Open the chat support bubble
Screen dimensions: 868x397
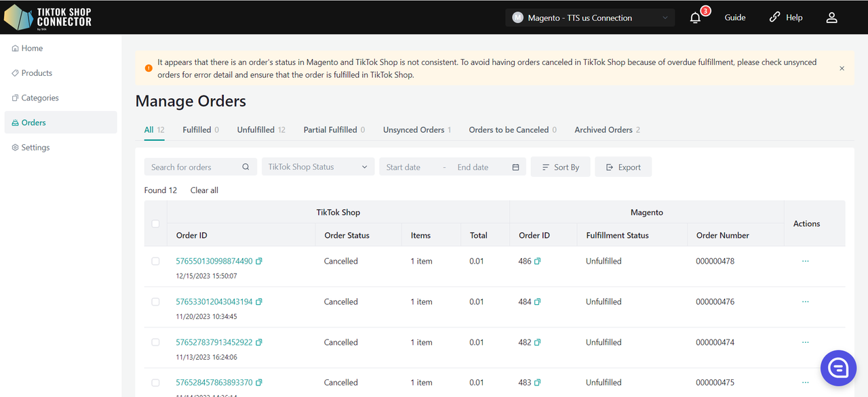[838, 368]
